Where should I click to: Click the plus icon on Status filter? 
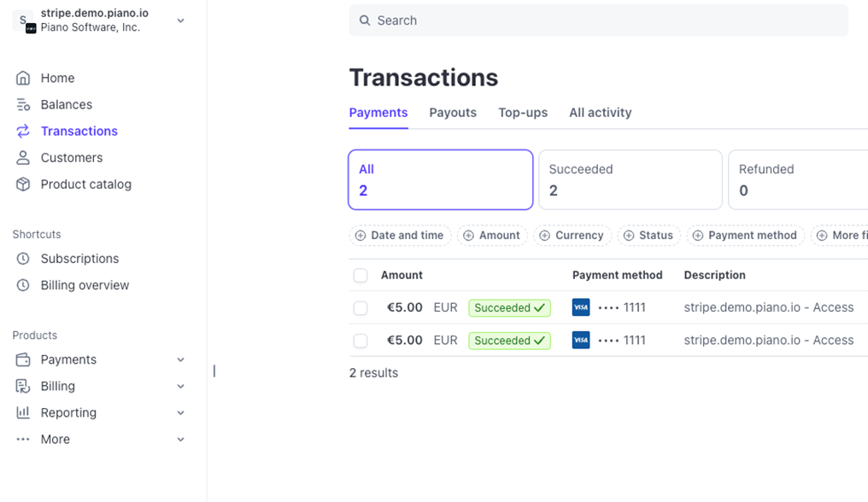pos(629,236)
